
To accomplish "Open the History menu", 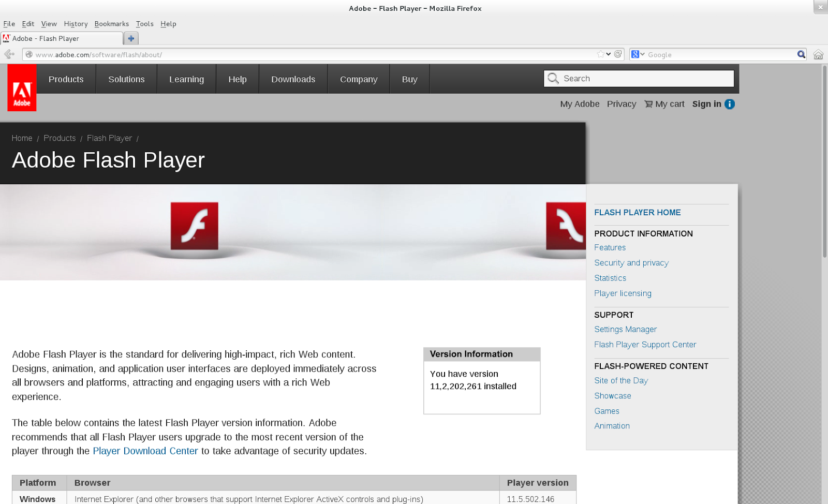I will [x=76, y=24].
